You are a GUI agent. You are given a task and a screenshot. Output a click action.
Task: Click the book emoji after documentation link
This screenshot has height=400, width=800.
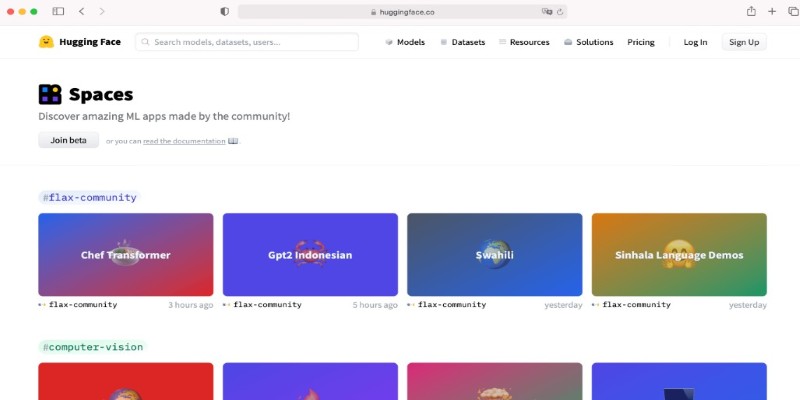point(233,141)
